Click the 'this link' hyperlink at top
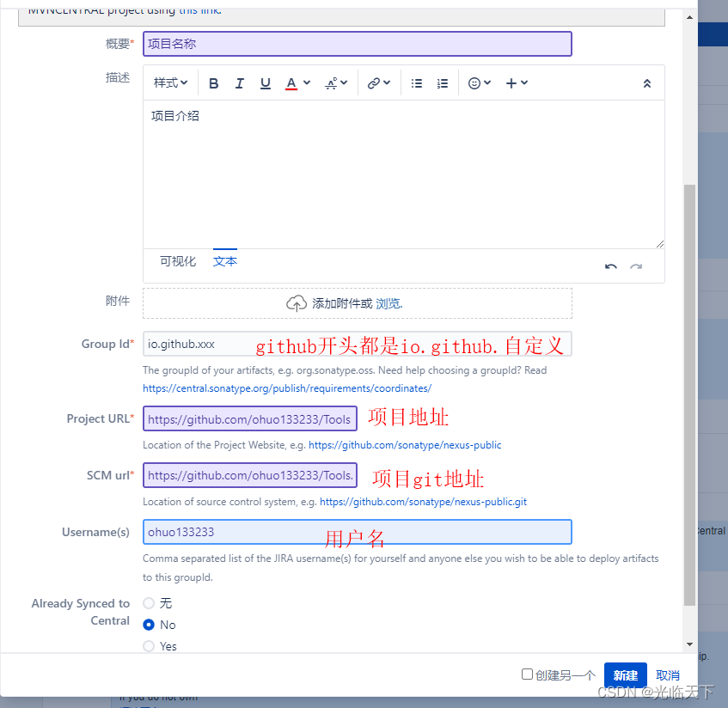 (199, 10)
